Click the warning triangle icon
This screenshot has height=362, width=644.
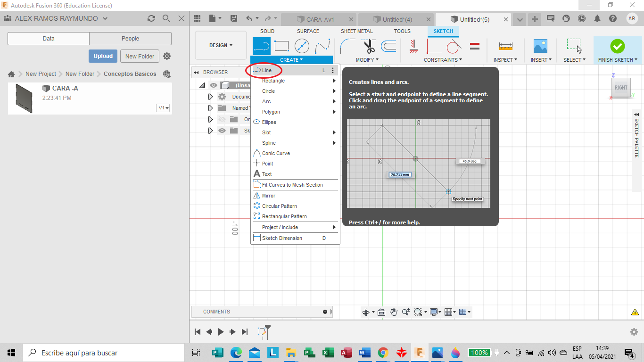(635, 312)
